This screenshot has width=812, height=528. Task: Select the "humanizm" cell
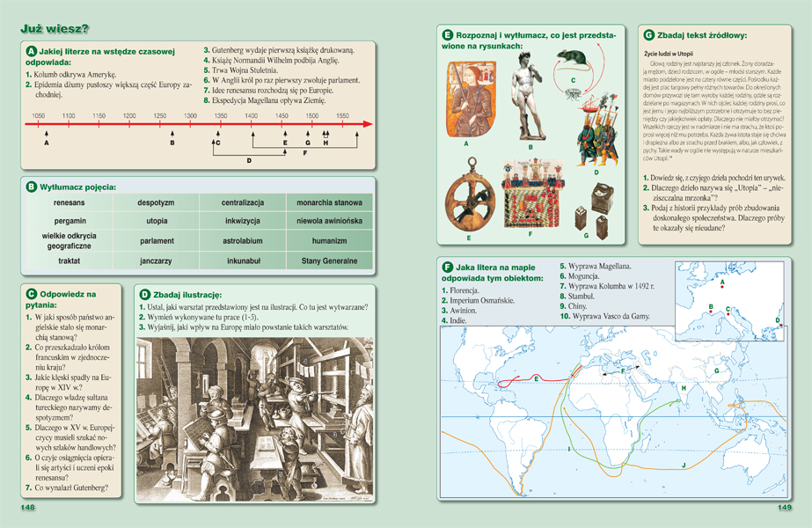329,241
